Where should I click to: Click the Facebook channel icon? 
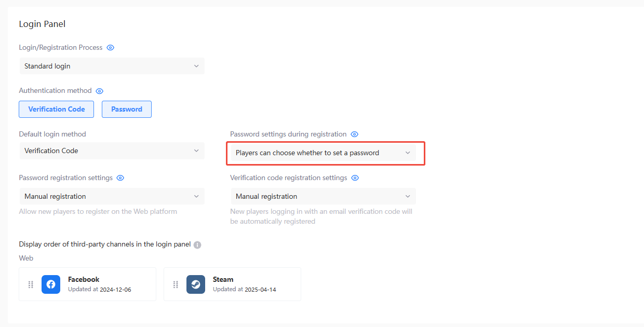tap(51, 284)
